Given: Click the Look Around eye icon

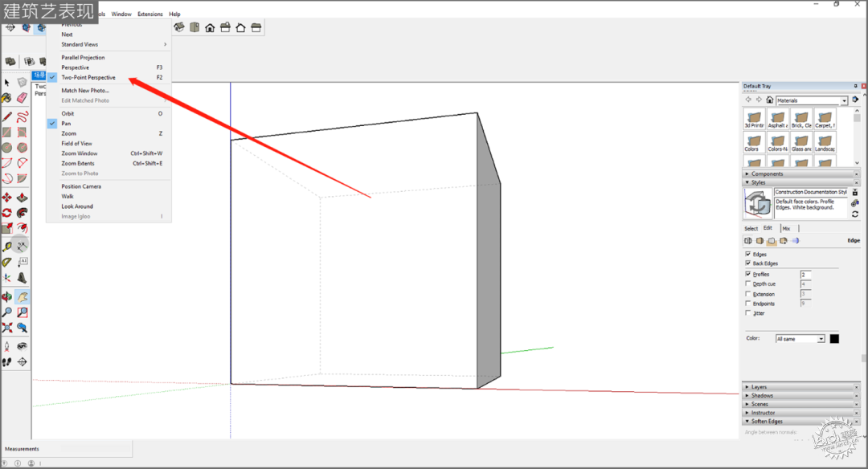Looking at the screenshot, I should 23,347.
